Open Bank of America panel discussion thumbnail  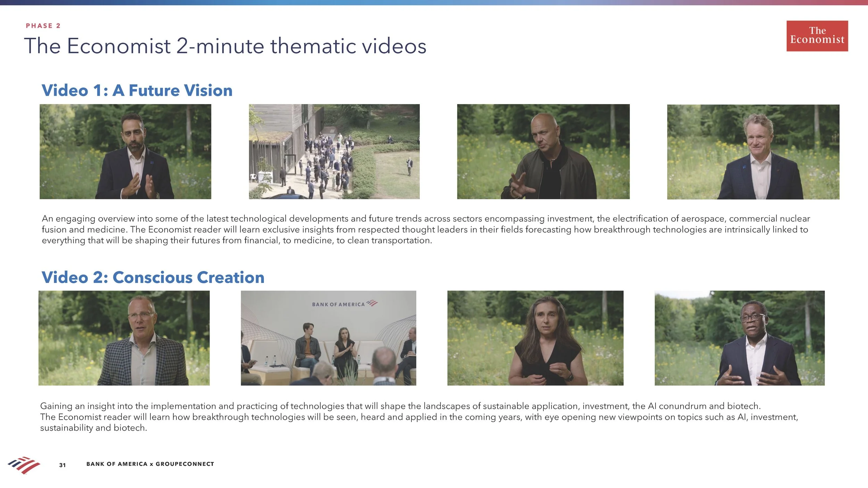click(x=328, y=338)
